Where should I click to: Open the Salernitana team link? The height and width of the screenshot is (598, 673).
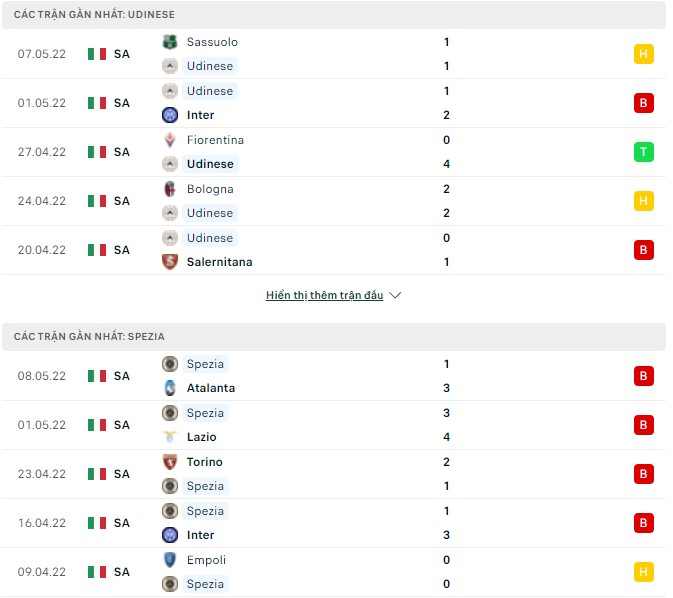coord(219,262)
